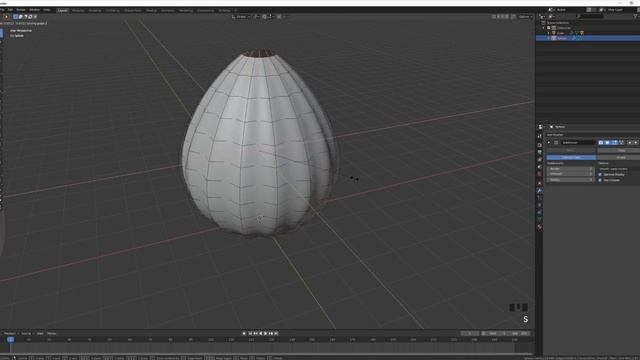Jump to the timeline start frame
This screenshot has height=360, width=640.
click(250, 333)
